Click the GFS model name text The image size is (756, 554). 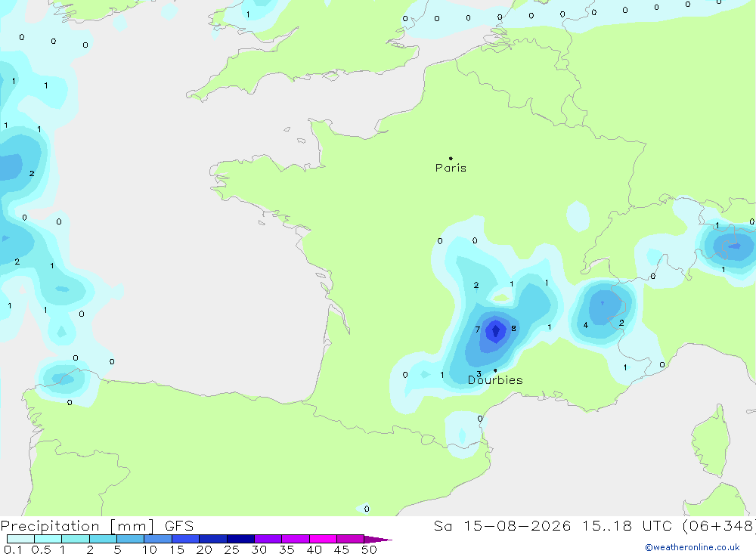coord(179,525)
